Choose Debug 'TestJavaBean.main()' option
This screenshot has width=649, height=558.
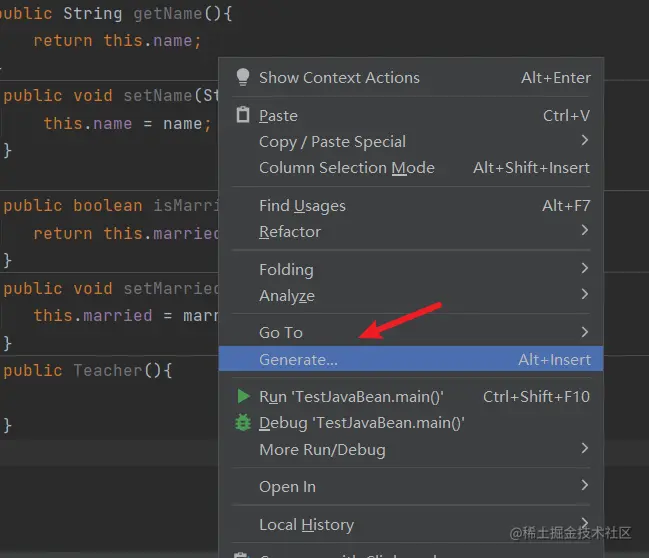point(411,423)
